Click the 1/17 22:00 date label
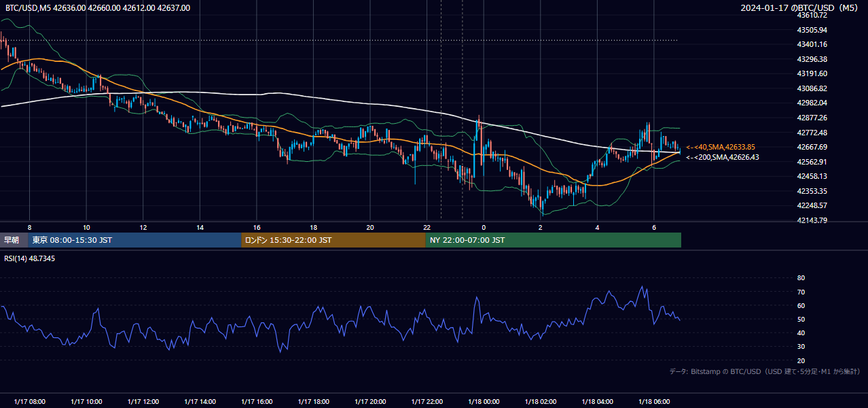This screenshot has height=408, width=868. tap(427, 402)
